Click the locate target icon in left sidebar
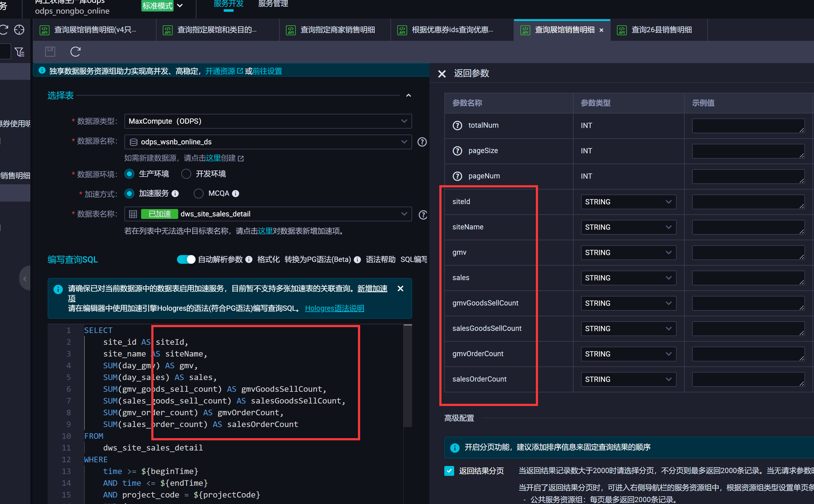This screenshot has height=504, width=814. (x=19, y=30)
